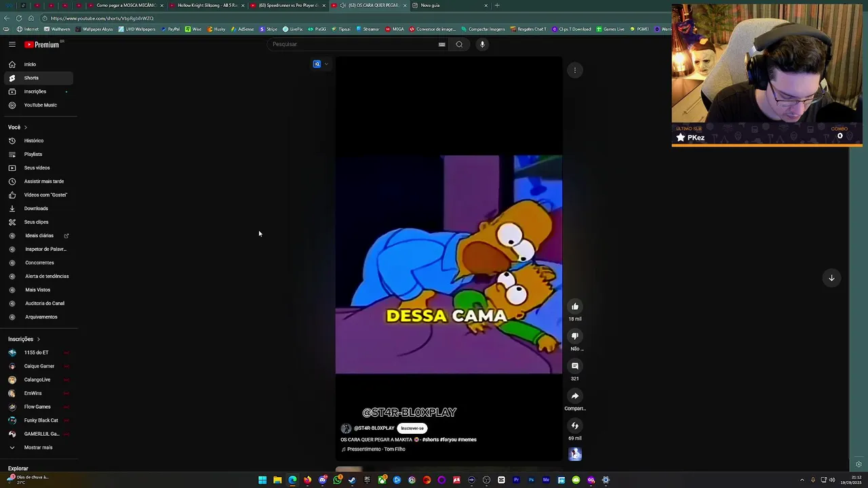Open the CalangoLive channel
Image resolution: width=868 pixels, height=488 pixels.
point(39,380)
